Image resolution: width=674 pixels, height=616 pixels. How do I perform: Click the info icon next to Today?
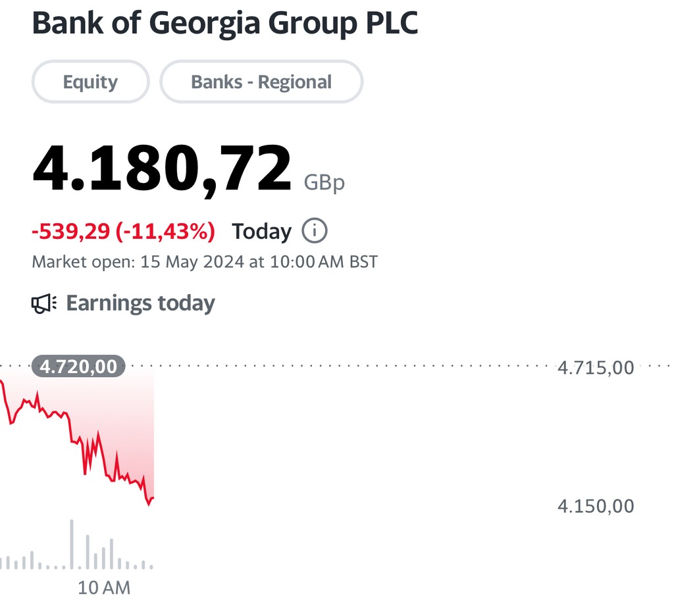pos(315,231)
